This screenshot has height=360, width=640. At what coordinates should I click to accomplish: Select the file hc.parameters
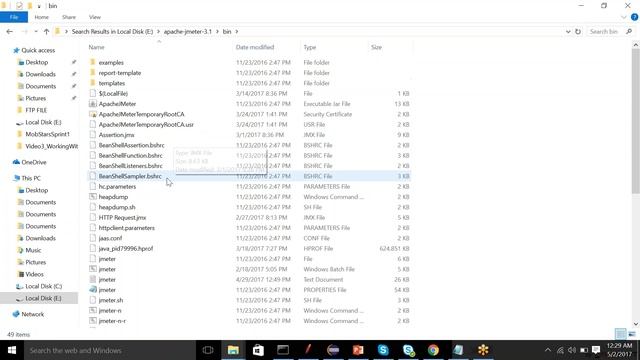(117, 187)
